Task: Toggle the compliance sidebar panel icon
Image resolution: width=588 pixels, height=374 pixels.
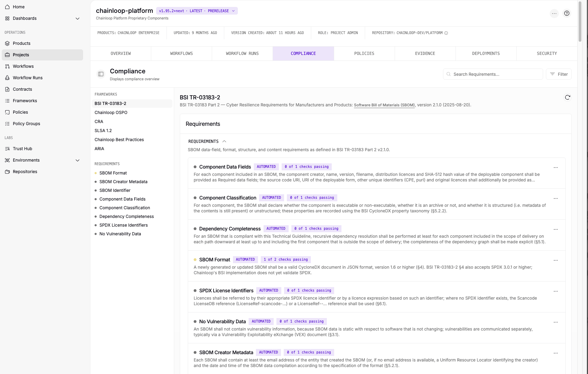Action: [x=101, y=74]
